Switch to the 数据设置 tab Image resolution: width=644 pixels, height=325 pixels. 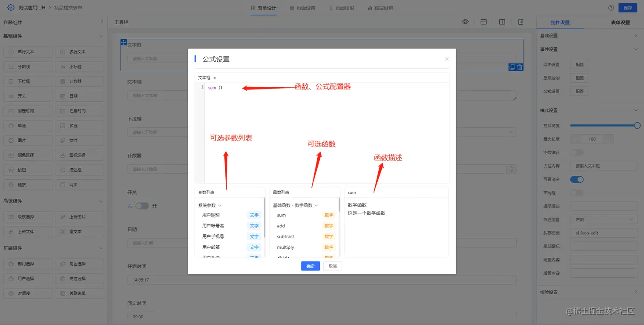coord(380,8)
